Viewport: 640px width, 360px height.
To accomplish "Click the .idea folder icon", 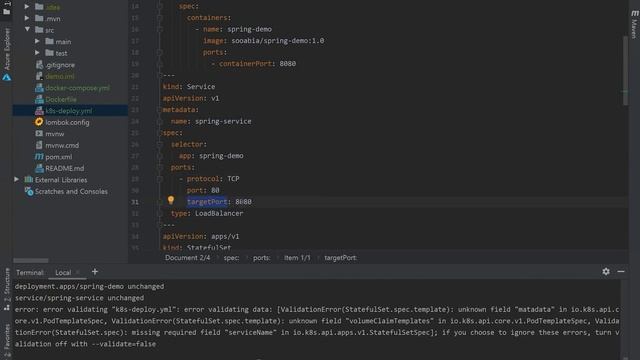I will pyautogui.click(x=39, y=7).
